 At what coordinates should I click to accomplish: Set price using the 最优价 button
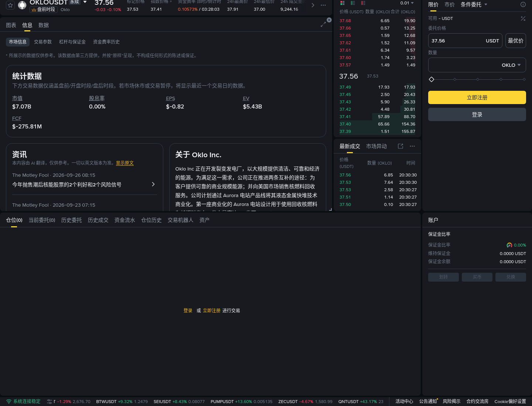point(516,41)
